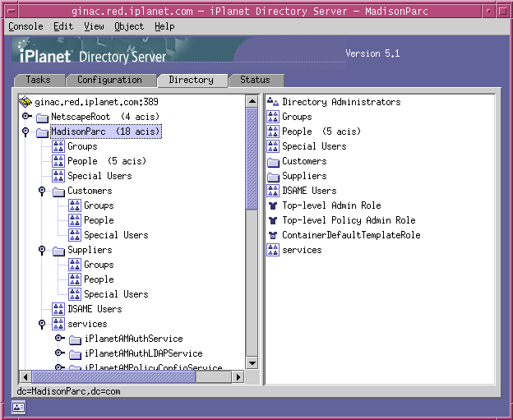Screen dimensions: 513x420
Task: Click the Suppliers folder icon in the right pane
Action: coord(273,177)
